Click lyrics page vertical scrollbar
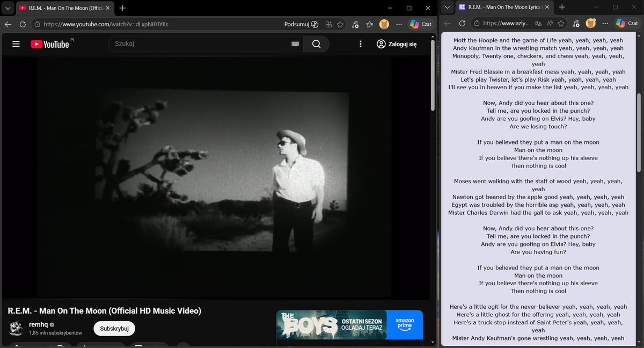The image size is (644, 348). 639,132
